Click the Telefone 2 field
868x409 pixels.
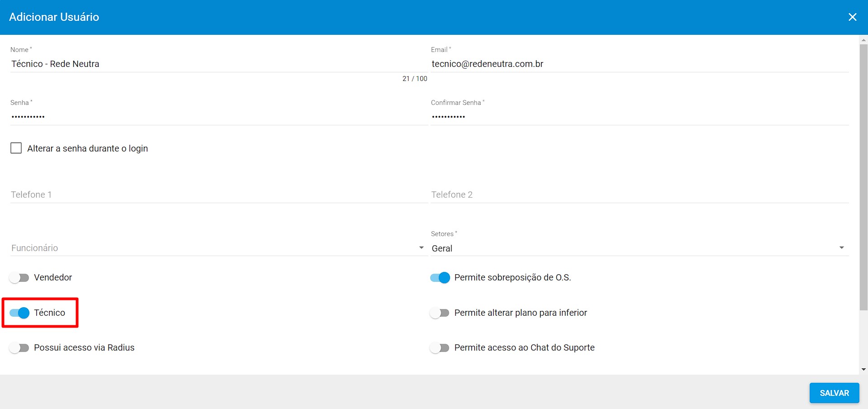pyautogui.click(x=638, y=195)
